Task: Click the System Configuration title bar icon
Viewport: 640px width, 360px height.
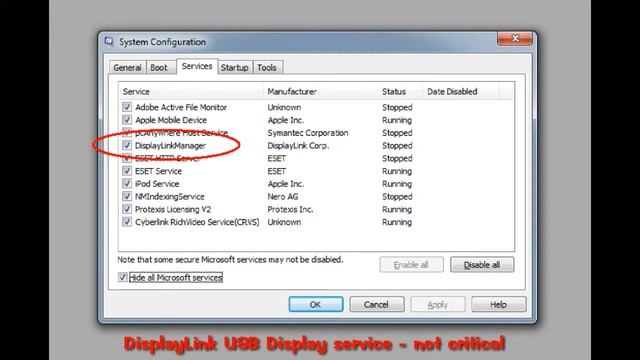Action: tap(109, 42)
